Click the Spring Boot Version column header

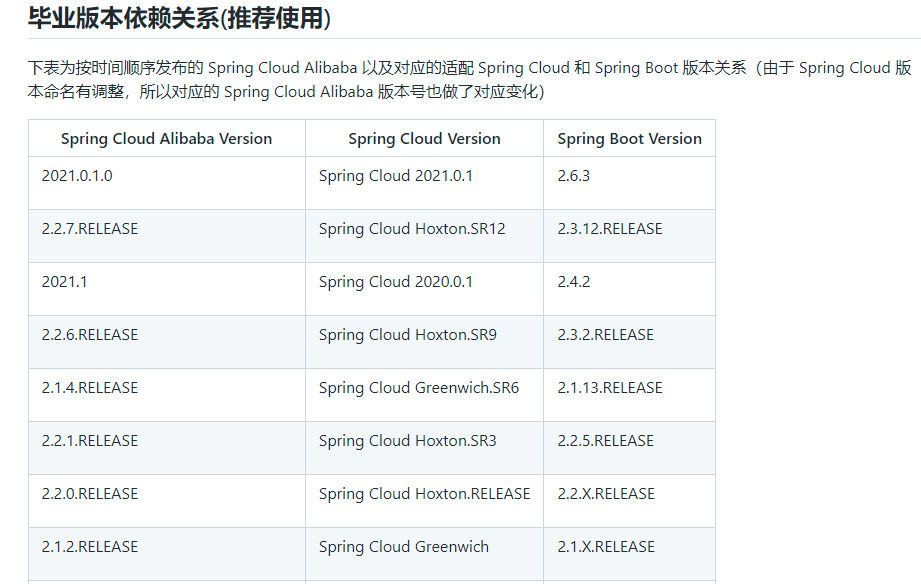pos(629,139)
